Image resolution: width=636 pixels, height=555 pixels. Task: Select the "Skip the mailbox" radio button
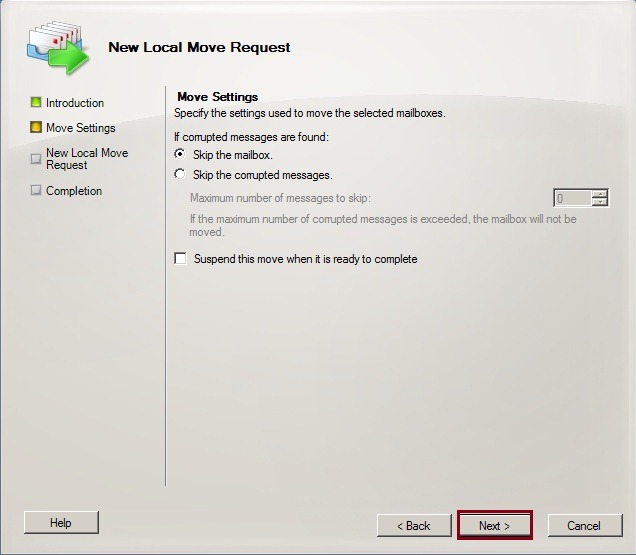[x=180, y=155]
